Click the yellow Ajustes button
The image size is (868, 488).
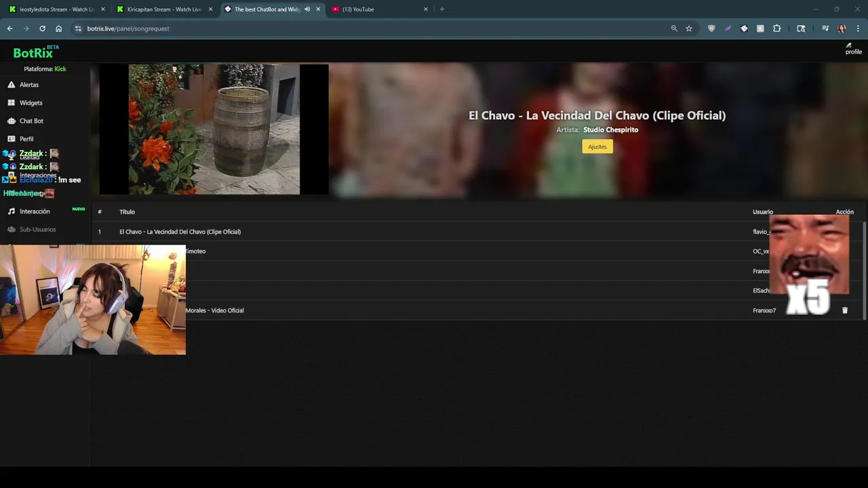pyautogui.click(x=597, y=146)
